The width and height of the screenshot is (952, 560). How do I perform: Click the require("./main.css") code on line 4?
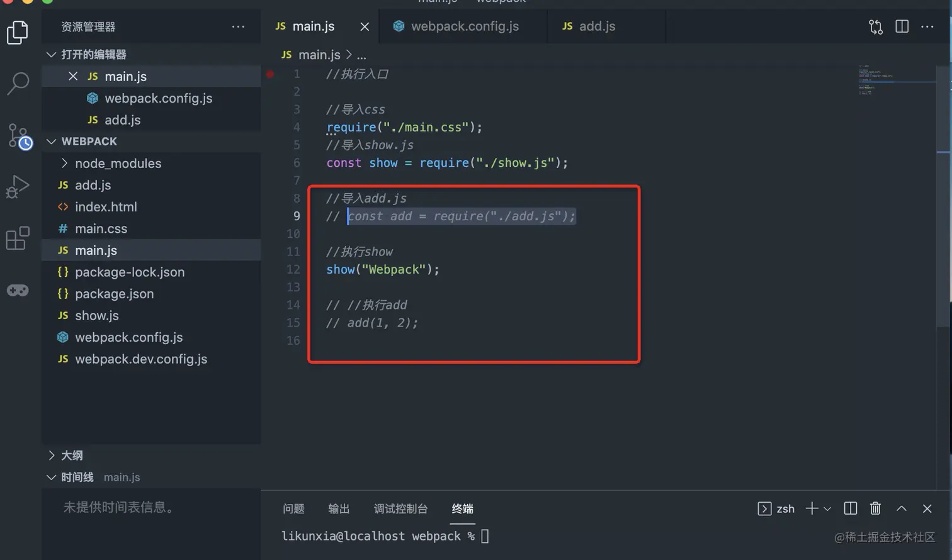coord(404,127)
